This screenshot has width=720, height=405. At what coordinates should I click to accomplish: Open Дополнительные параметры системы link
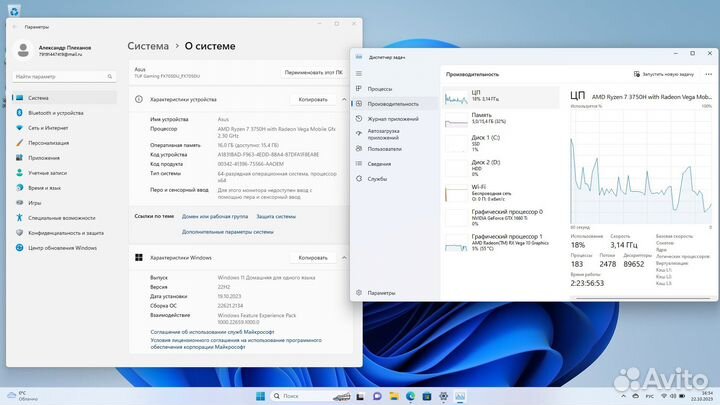228,232
